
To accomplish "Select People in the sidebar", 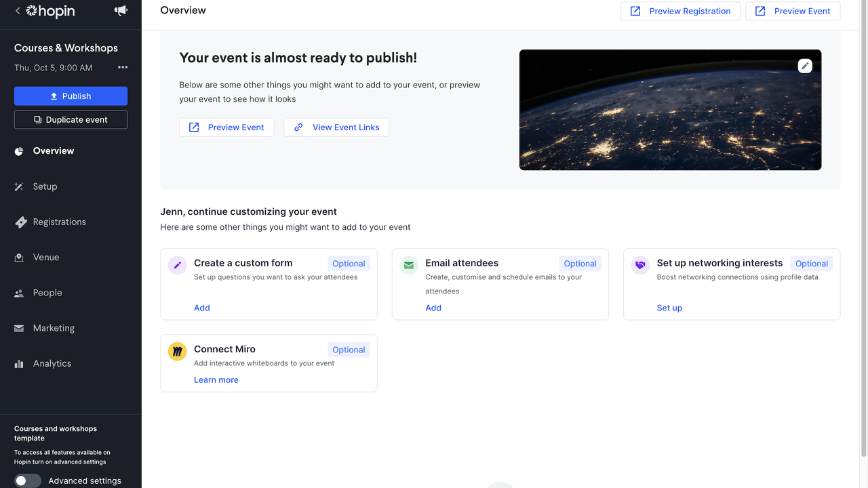I will (47, 293).
